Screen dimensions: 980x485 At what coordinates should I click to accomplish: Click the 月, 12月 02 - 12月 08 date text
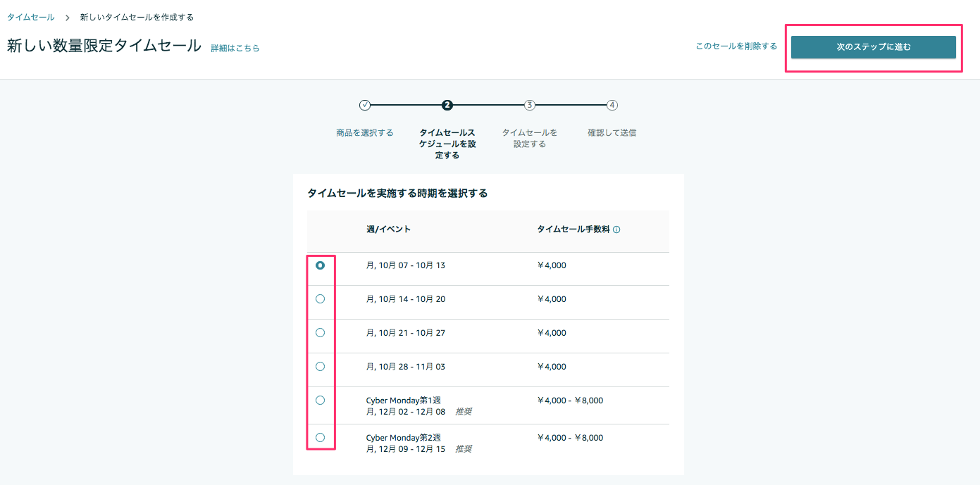coord(406,412)
